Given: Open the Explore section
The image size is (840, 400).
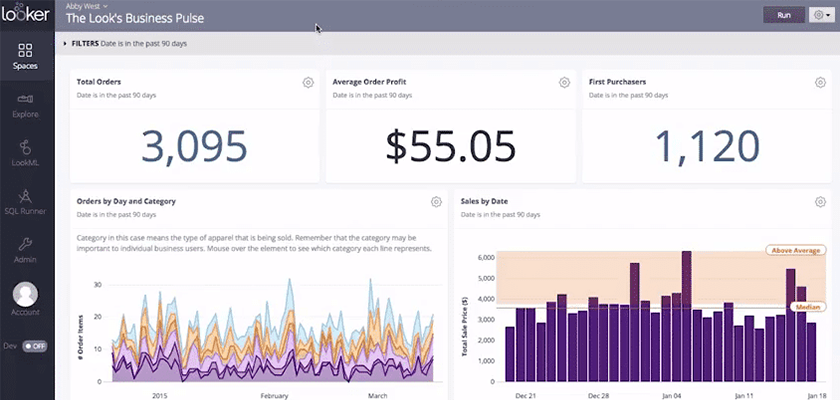Looking at the screenshot, I should tap(26, 104).
